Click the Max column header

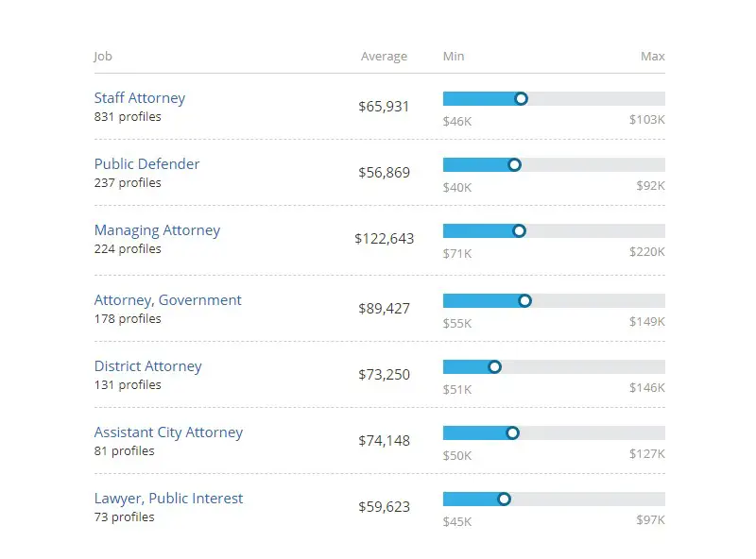pos(652,57)
